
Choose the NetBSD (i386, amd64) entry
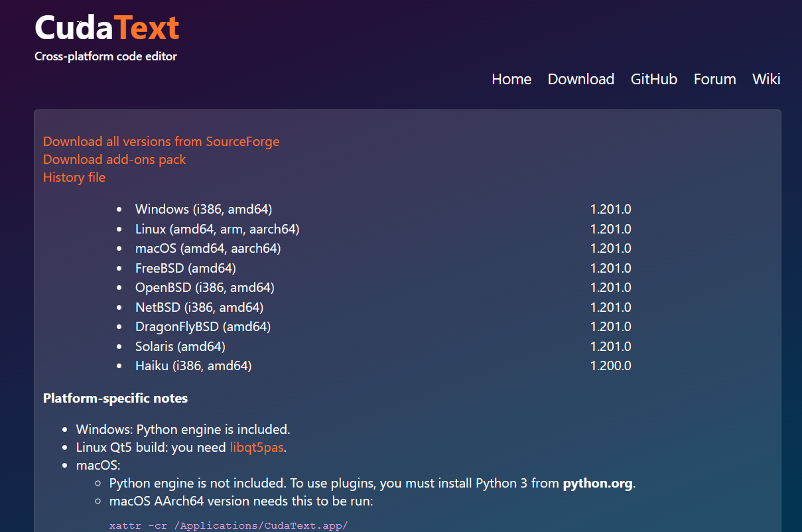point(199,307)
